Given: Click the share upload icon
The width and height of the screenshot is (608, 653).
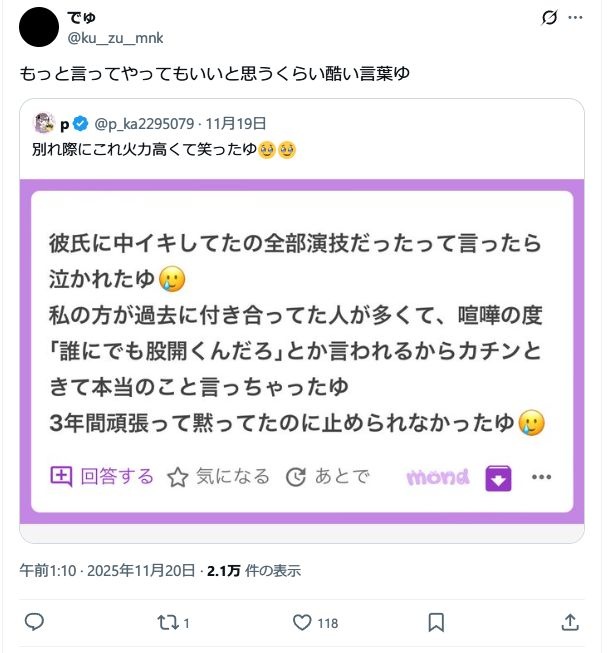Looking at the screenshot, I should tap(570, 622).
